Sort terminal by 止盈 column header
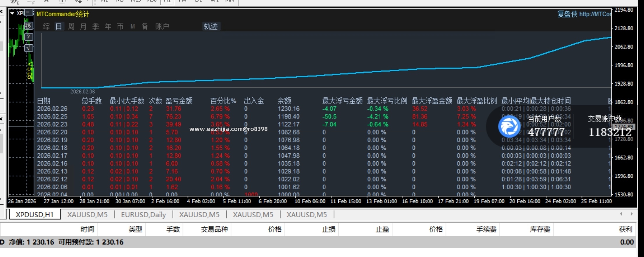The image size is (644, 257). point(382,229)
